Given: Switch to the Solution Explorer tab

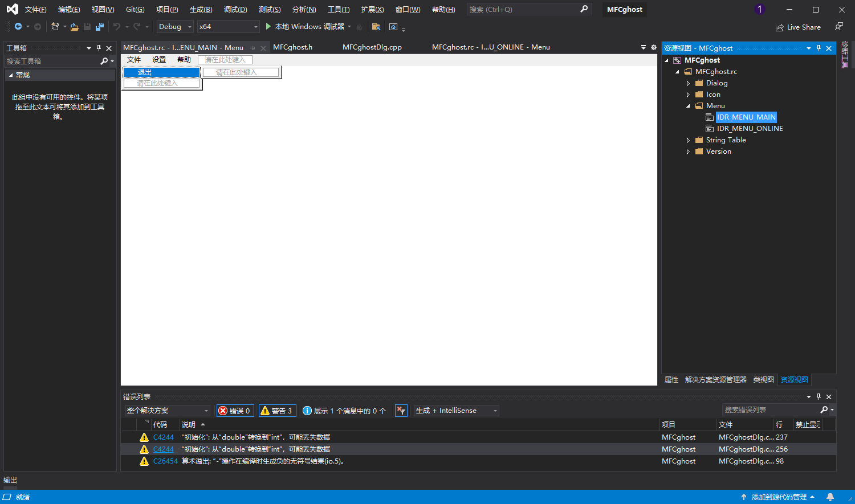Looking at the screenshot, I should 715,380.
